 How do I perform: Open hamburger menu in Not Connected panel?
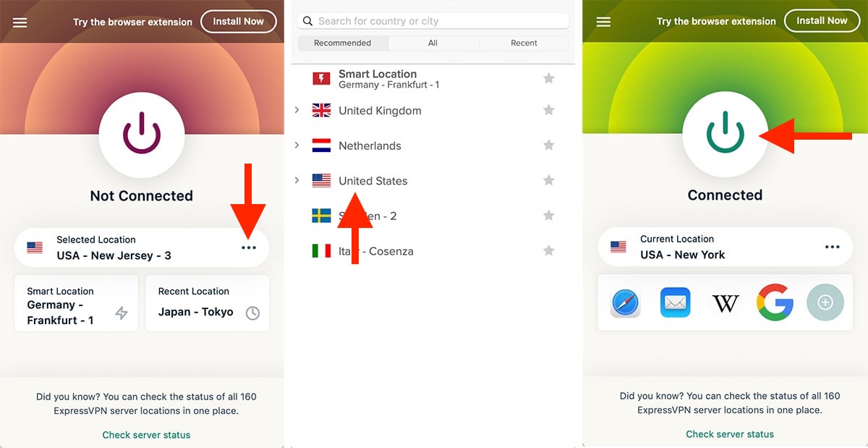[20, 22]
